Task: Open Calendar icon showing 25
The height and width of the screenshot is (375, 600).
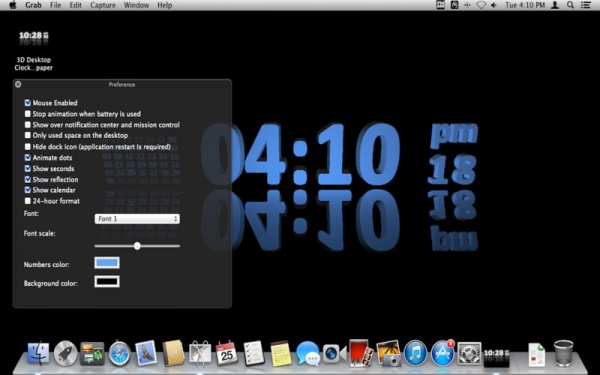Action: (227, 353)
